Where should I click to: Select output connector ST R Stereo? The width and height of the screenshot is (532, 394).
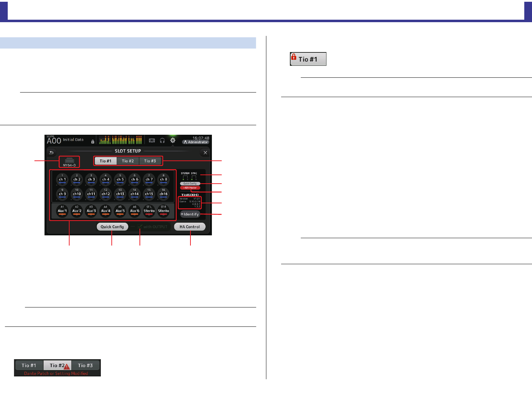click(163, 211)
